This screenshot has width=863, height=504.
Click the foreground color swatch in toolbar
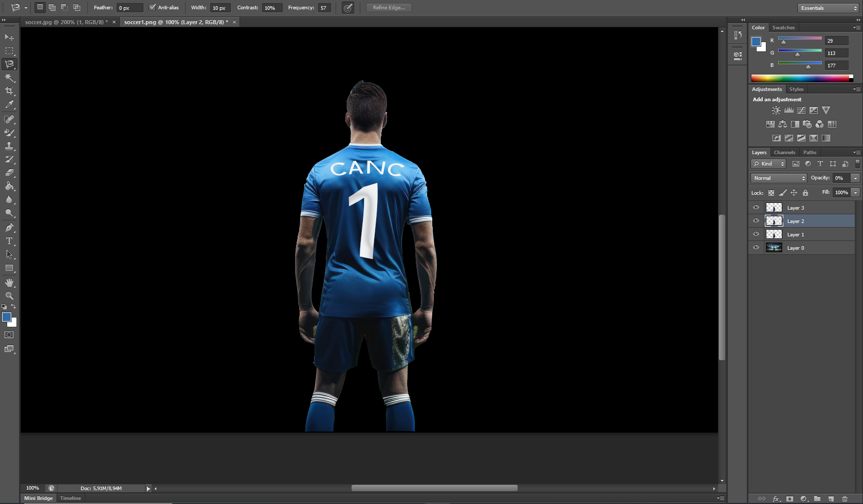tap(7, 317)
